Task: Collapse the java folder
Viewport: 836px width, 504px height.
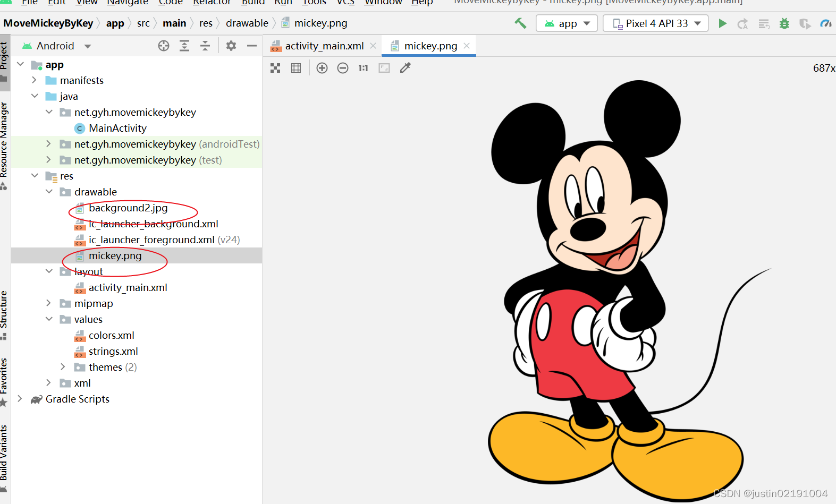Action: pyautogui.click(x=35, y=96)
